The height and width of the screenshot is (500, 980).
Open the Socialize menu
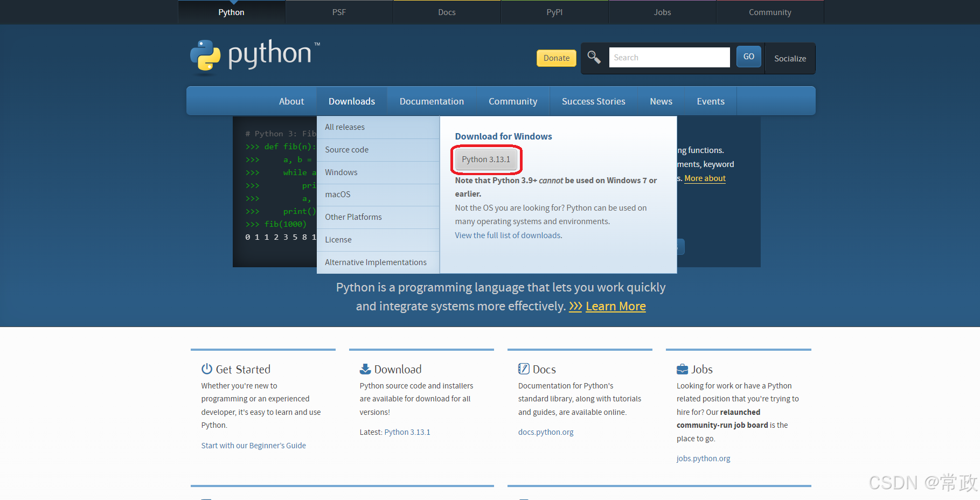click(790, 58)
